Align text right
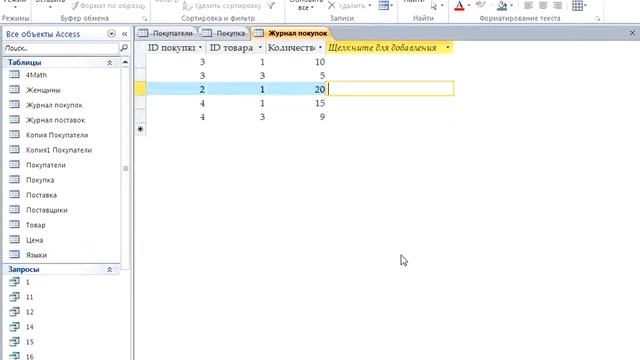The image size is (640, 360). 558,5
